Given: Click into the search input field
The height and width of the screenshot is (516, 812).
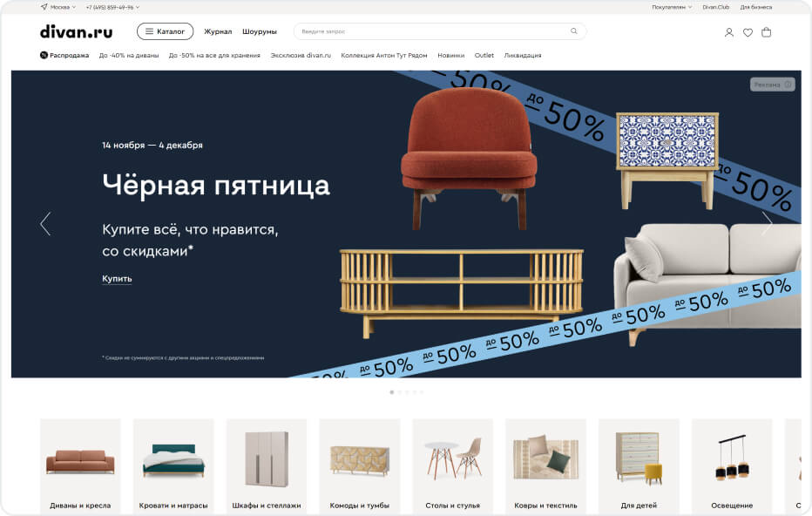Looking at the screenshot, I should tap(431, 31).
